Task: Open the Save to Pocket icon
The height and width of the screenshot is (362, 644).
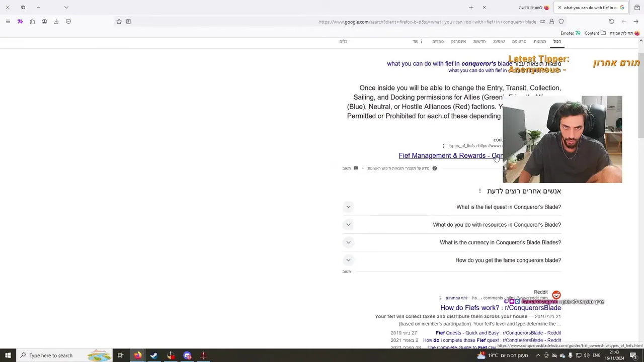Action: coord(68,22)
